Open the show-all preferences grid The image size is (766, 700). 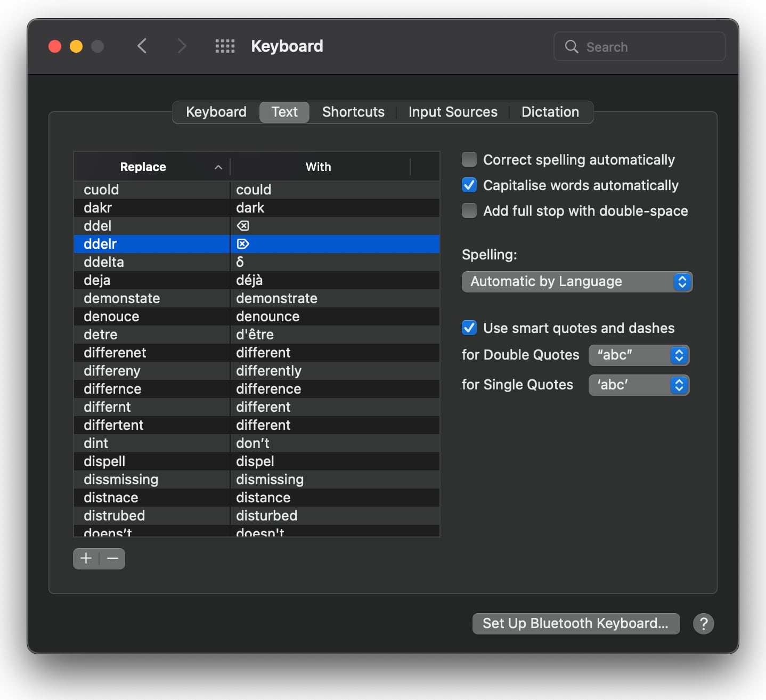coord(225,46)
